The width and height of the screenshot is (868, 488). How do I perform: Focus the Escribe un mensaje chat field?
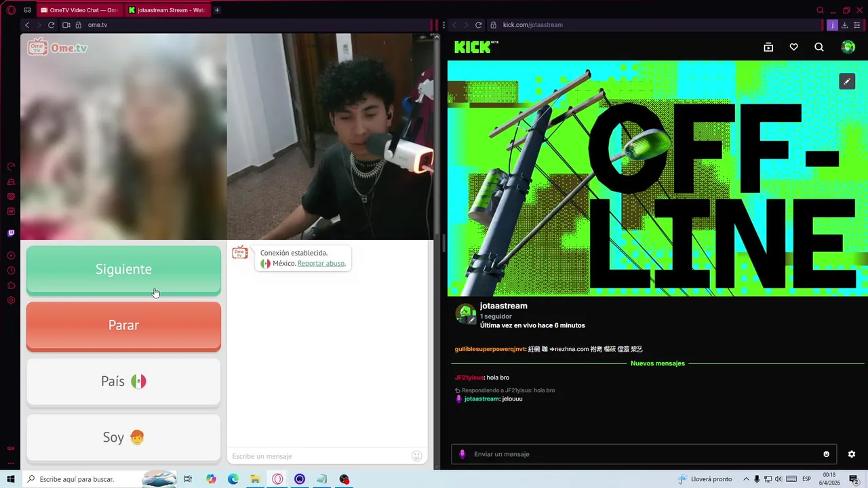(x=319, y=456)
